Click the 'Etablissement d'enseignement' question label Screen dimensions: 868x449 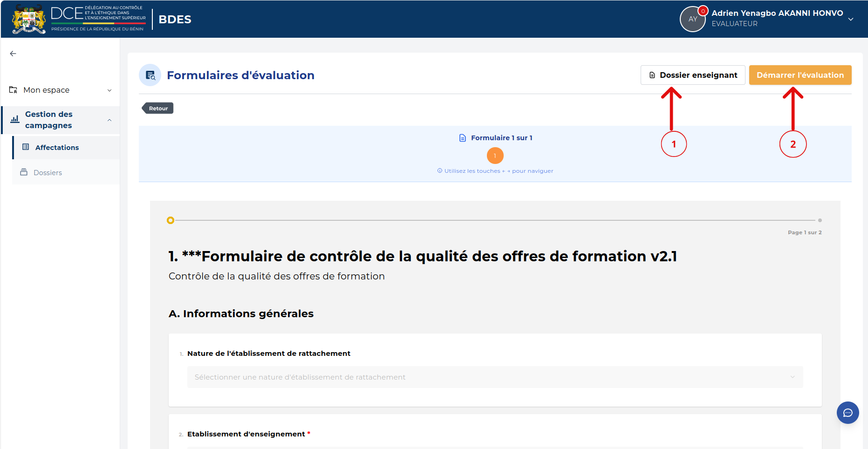246,434
